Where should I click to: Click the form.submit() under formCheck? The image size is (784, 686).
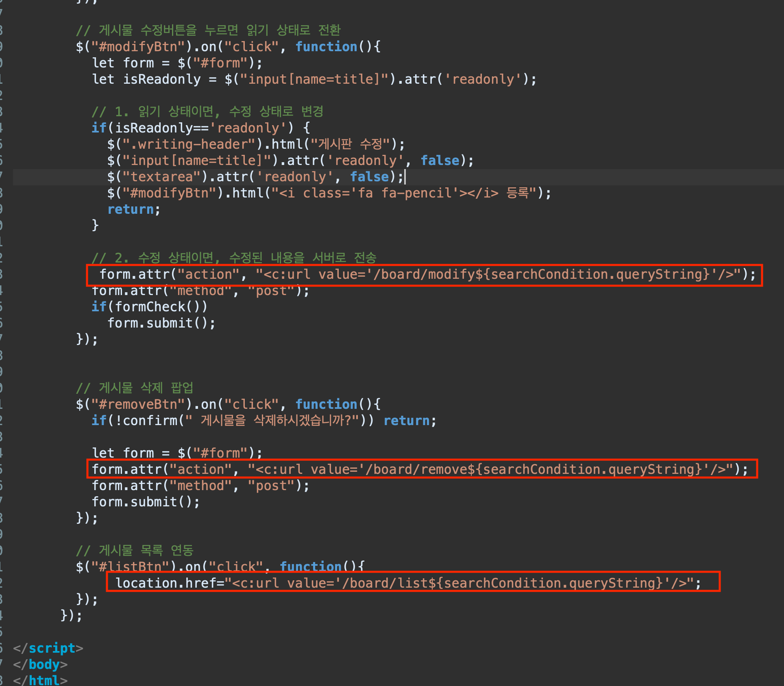161,323
